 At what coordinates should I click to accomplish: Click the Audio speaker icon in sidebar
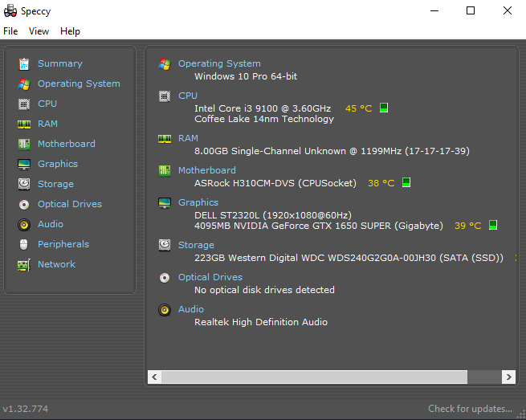click(x=24, y=224)
